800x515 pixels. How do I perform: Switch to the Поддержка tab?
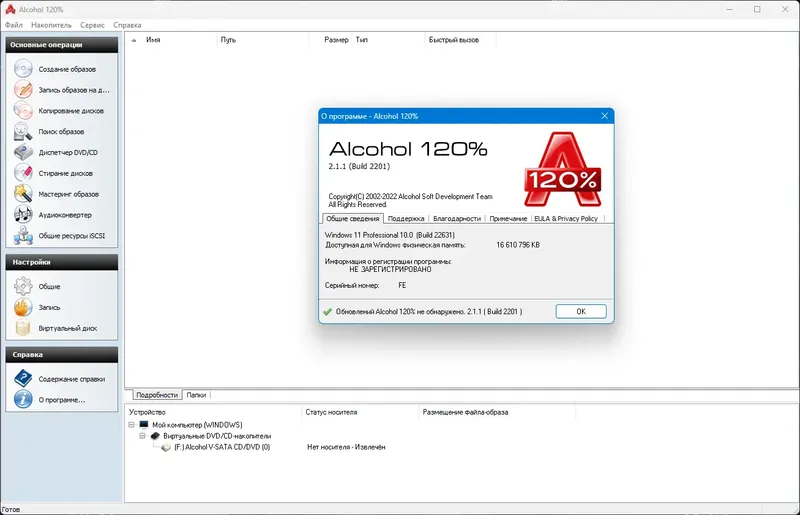click(x=406, y=218)
